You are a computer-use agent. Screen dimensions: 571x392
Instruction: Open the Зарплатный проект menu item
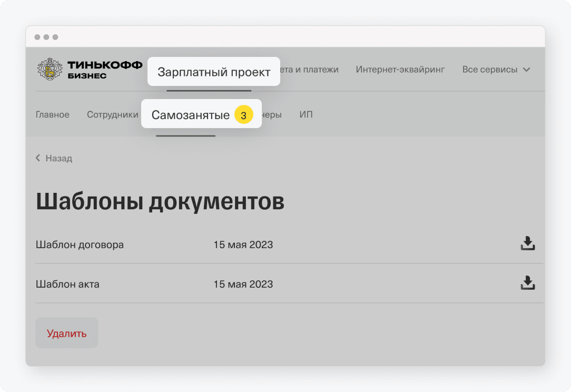(214, 72)
